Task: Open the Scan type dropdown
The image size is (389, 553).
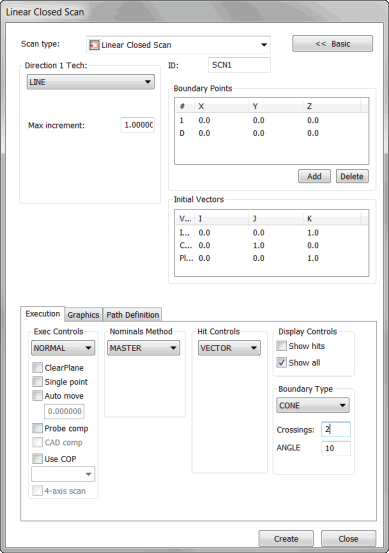Action: 178,45
